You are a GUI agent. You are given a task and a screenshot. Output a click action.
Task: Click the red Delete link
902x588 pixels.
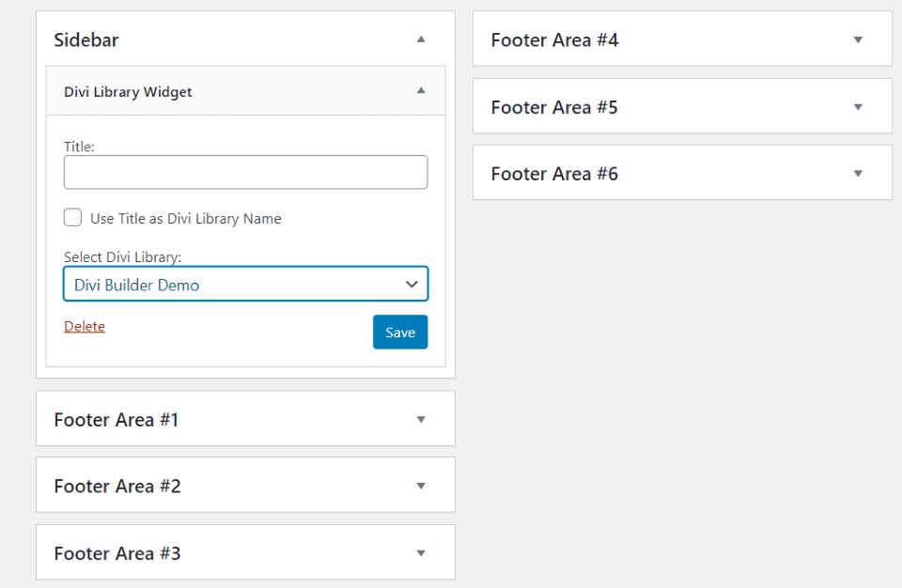pos(85,327)
